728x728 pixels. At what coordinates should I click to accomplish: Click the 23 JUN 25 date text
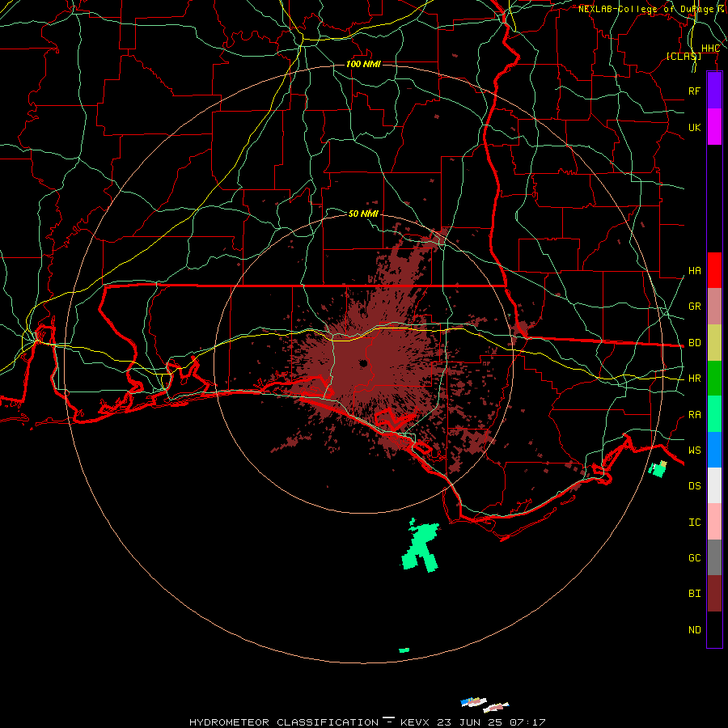[470, 722]
